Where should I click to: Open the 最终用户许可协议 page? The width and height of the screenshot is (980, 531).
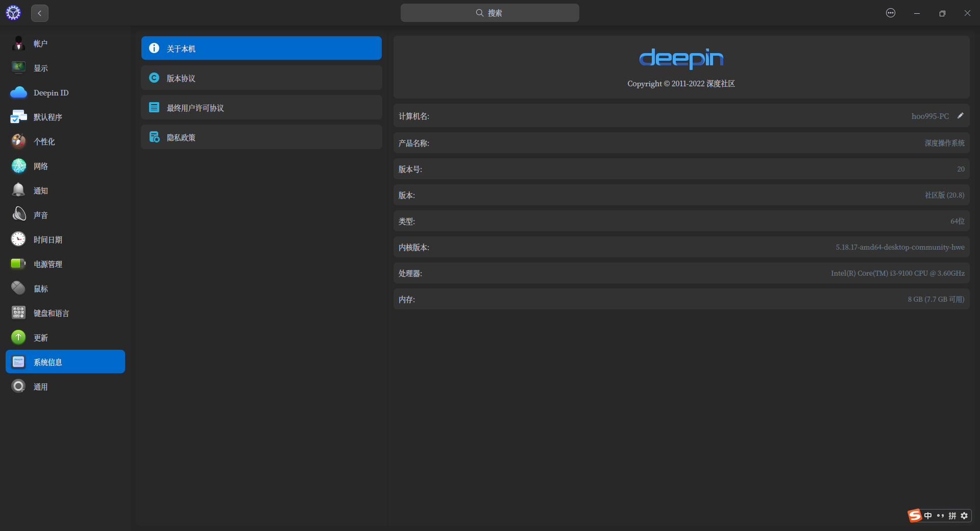[x=261, y=107]
